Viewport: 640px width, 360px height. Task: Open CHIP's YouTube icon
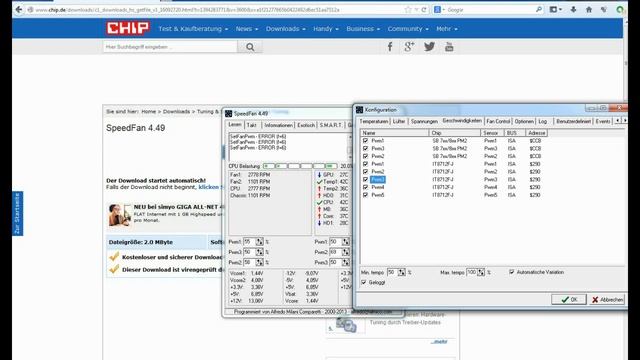coord(449,47)
